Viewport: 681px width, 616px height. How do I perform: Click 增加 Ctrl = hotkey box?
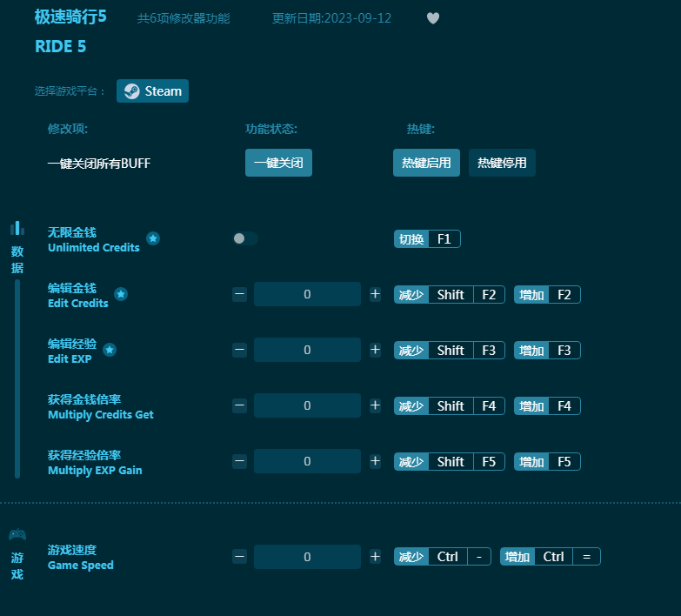551,557
